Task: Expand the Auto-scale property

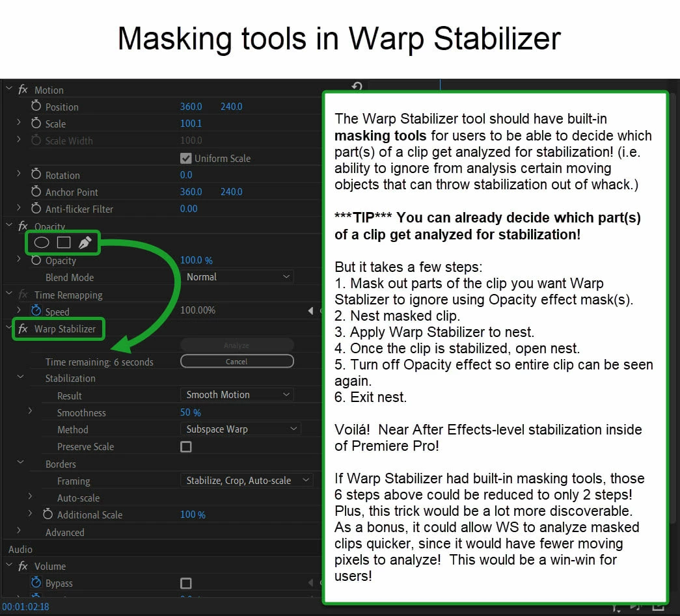Action: click(x=30, y=496)
